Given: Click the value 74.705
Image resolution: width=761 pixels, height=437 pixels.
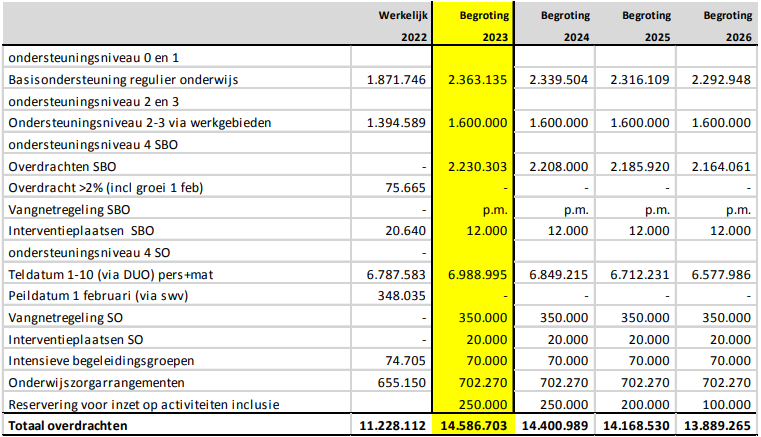Looking at the screenshot, I should [x=405, y=361].
